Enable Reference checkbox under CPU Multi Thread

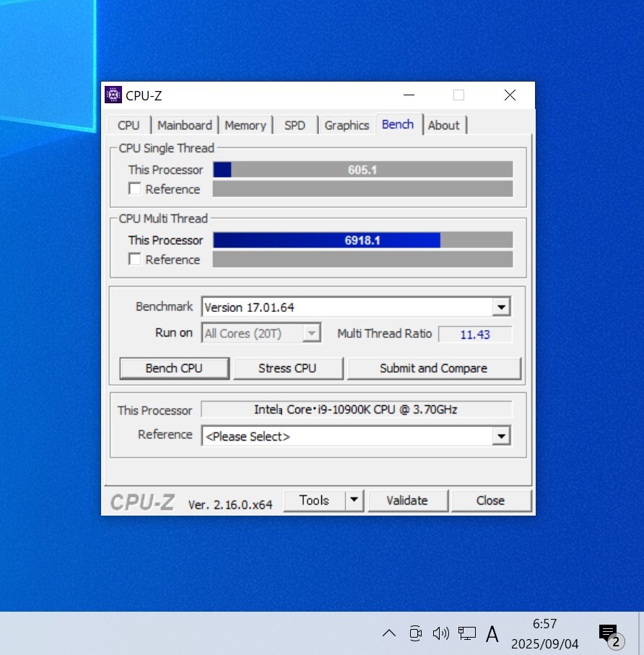tap(134, 259)
